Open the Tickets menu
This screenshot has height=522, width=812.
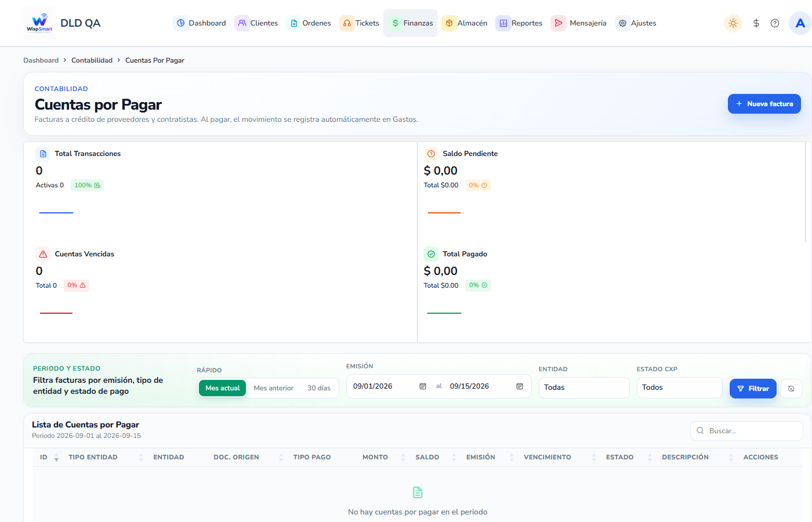click(360, 23)
